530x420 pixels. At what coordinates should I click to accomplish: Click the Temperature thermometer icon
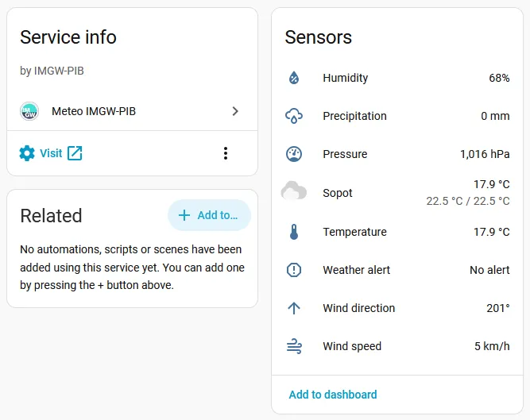click(x=294, y=232)
